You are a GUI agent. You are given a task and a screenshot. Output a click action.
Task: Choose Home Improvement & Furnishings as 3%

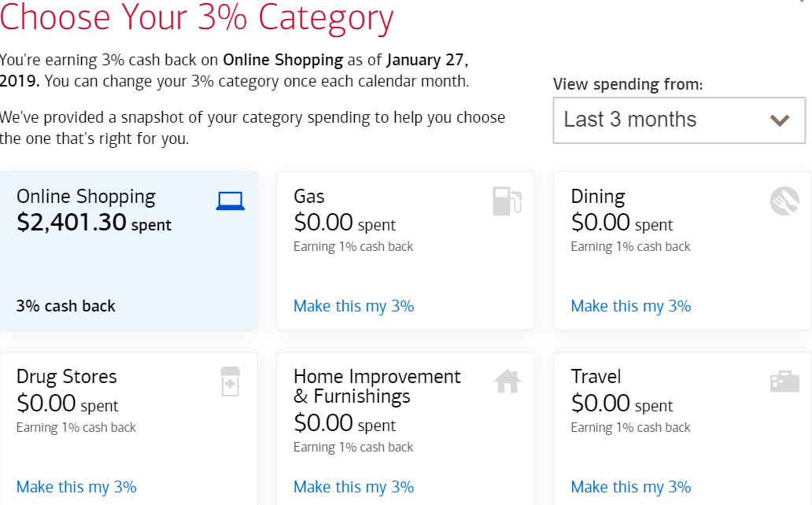point(353,487)
